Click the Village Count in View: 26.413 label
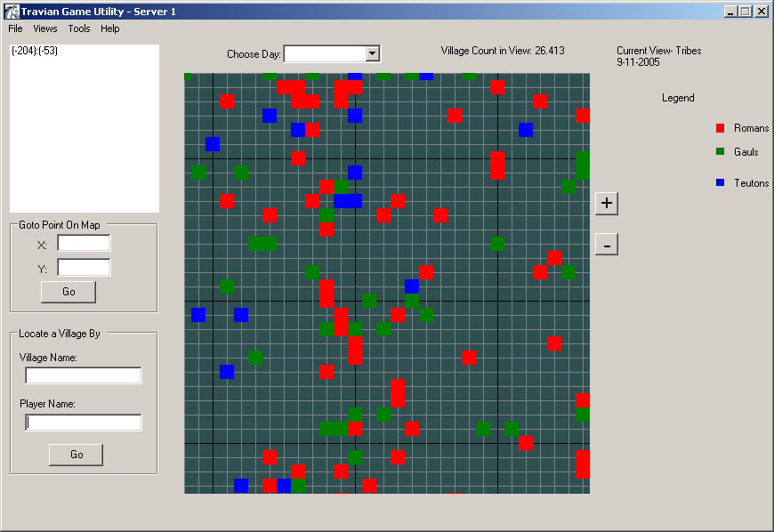This screenshot has width=774, height=532. pos(503,51)
